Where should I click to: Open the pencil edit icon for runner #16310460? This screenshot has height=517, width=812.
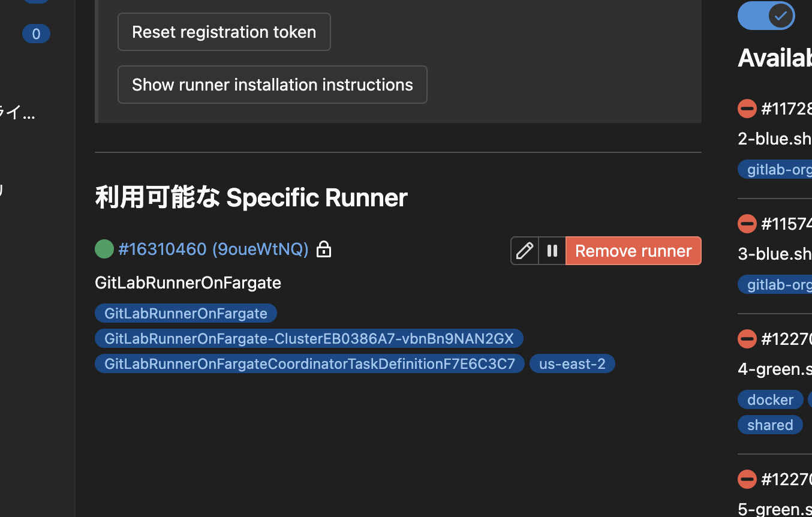click(524, 251)
